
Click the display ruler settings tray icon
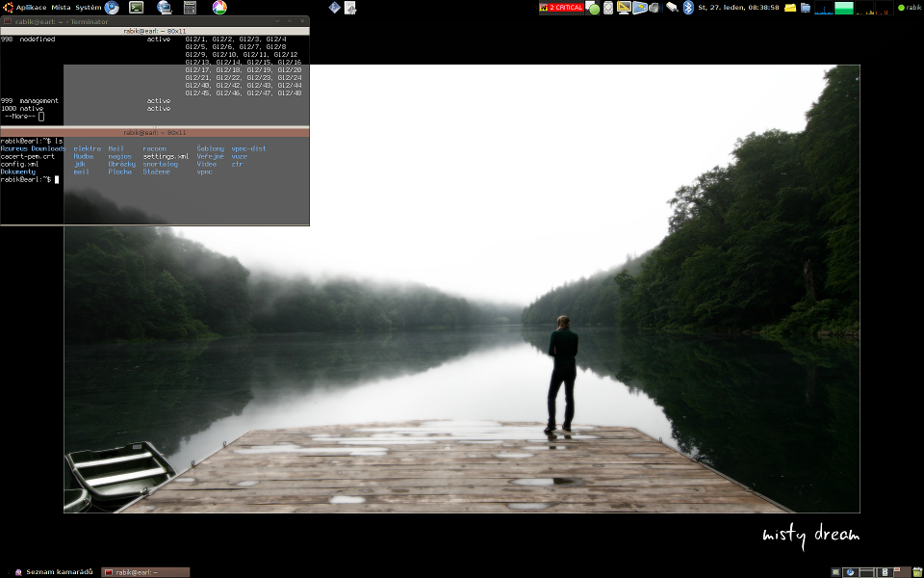coord(624,8)
